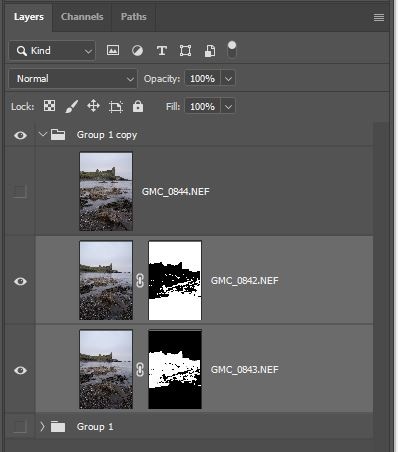The image size is (398, 452).
Task: Select the GMC_0843.NEF image thumbnail
Action: point(106,370)
